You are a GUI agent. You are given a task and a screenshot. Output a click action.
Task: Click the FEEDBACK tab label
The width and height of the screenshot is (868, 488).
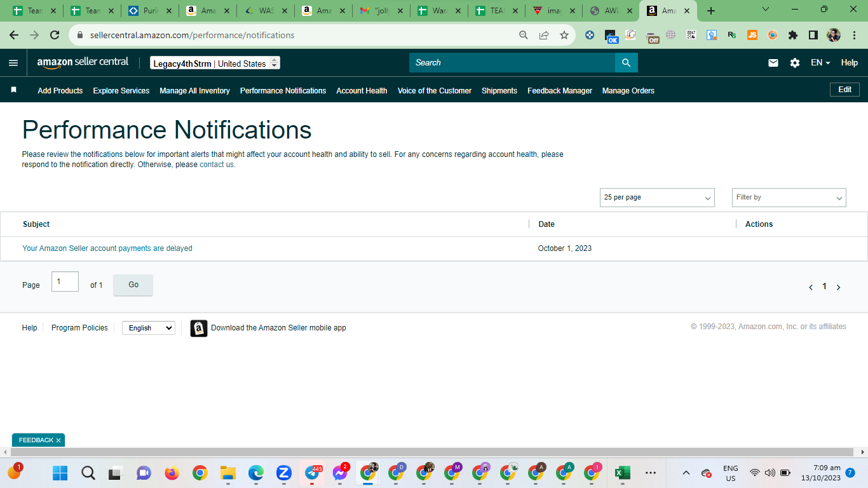click(x=36, y=440)
